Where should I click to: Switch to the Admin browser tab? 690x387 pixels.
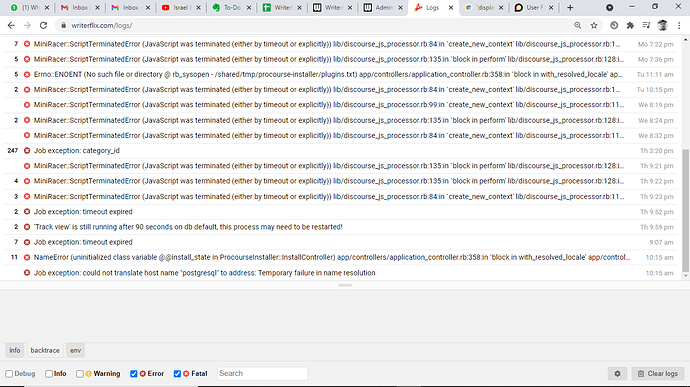click(382, 7)
